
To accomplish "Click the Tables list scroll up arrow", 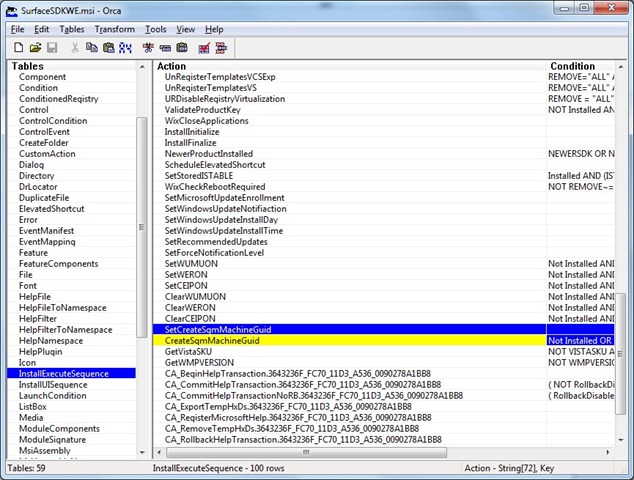I will [x=142, y=66].
